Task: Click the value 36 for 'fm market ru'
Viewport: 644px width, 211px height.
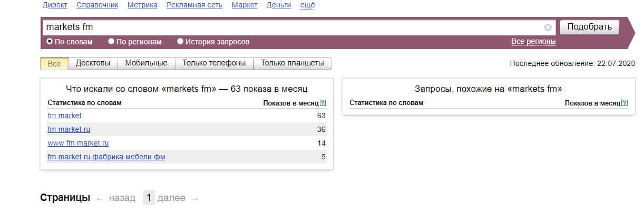Action: [321, 129]
